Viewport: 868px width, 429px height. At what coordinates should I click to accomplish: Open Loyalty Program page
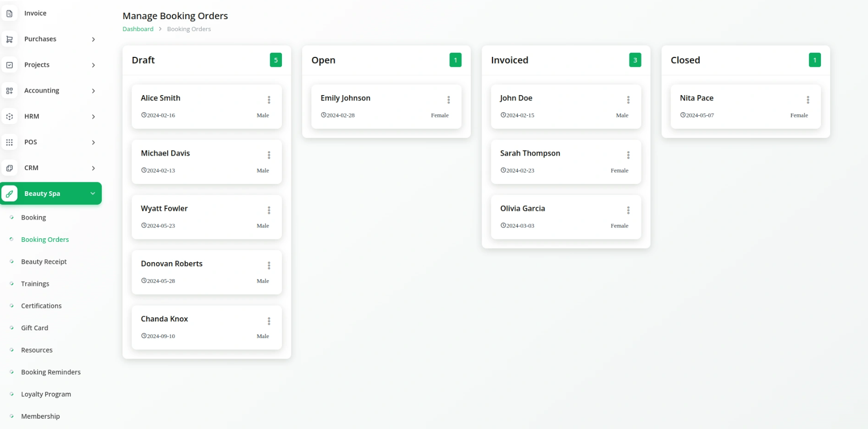tap(46, 394)
